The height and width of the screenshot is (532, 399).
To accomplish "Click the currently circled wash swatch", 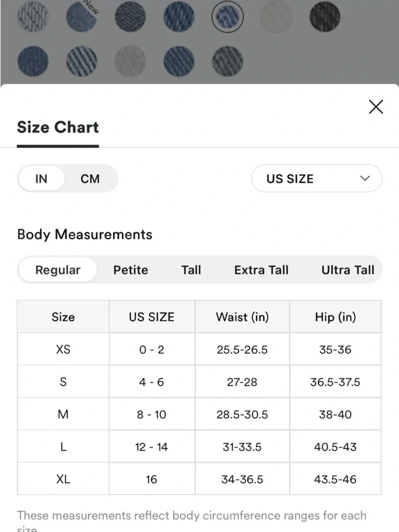I will pyautogui.click(x=227, y=17).
